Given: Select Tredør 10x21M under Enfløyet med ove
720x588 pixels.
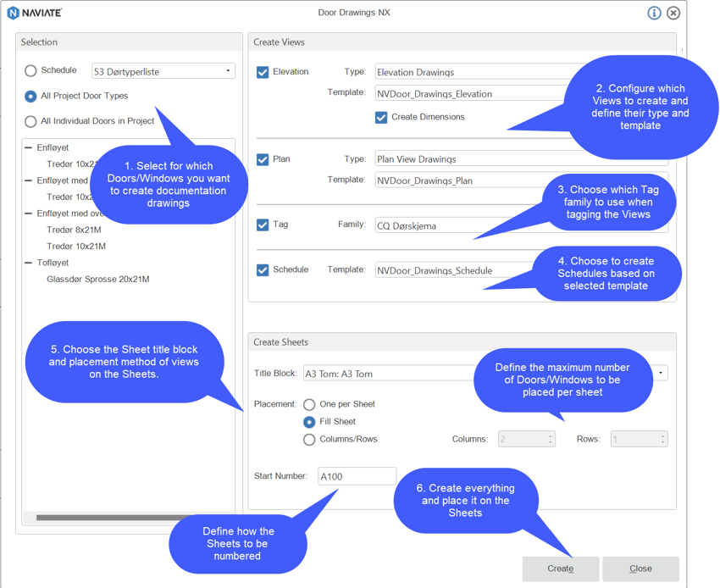Looking at the screenshot, I should [76, 247].
